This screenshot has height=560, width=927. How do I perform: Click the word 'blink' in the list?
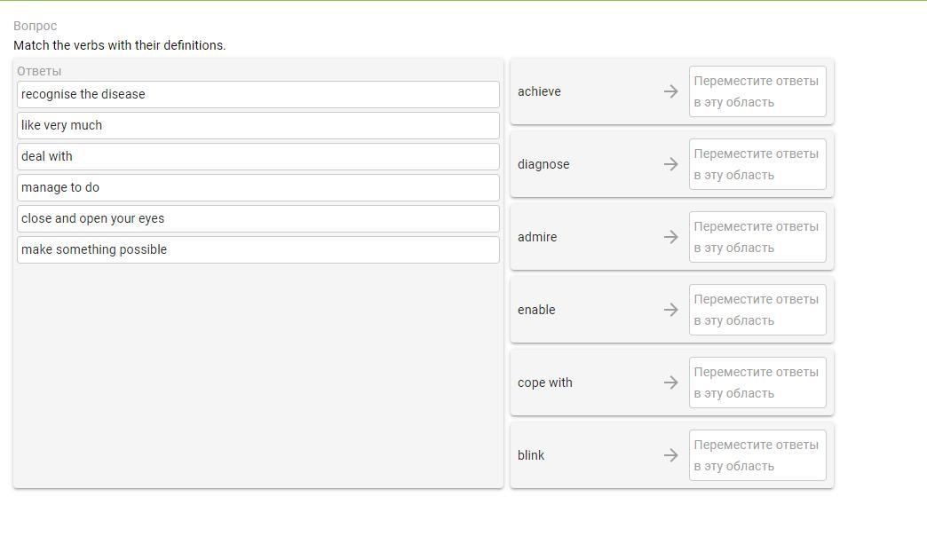click(531, 455)
